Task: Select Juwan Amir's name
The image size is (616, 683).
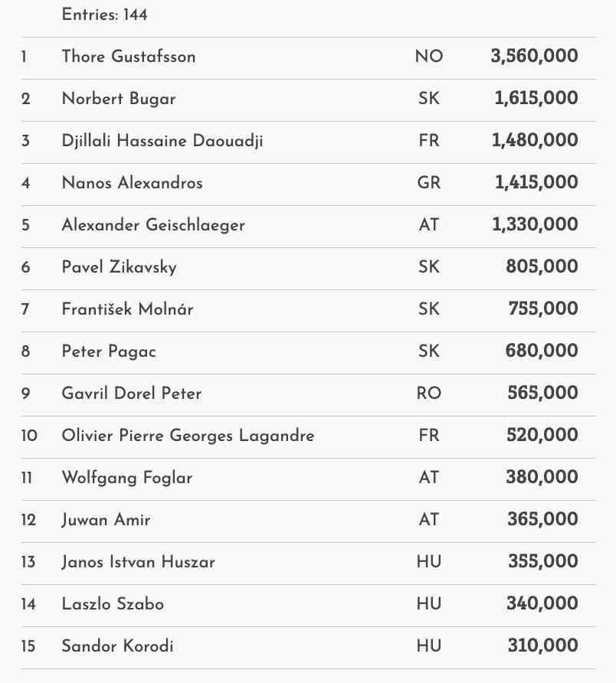Action: point(106,520)
